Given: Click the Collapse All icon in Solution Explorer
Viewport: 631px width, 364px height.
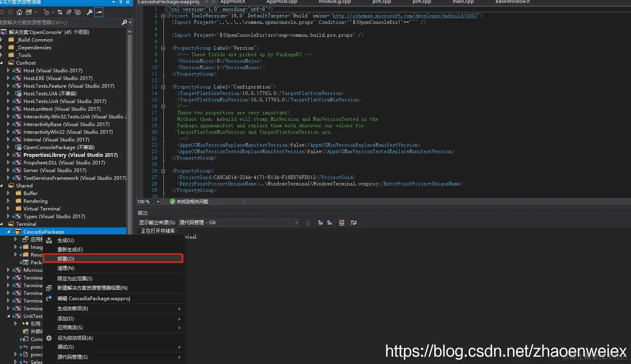Looking at the screenshot, I should tap(69, 12).
